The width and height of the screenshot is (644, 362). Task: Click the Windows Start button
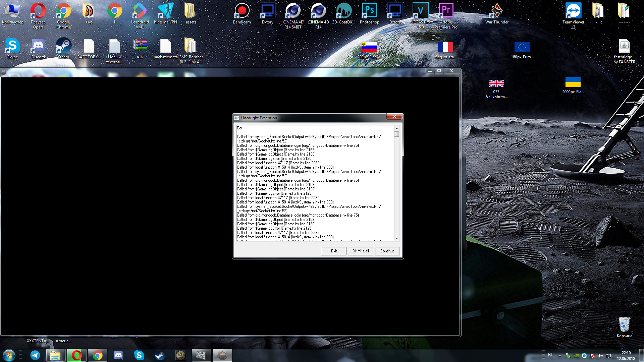point(9,355)
